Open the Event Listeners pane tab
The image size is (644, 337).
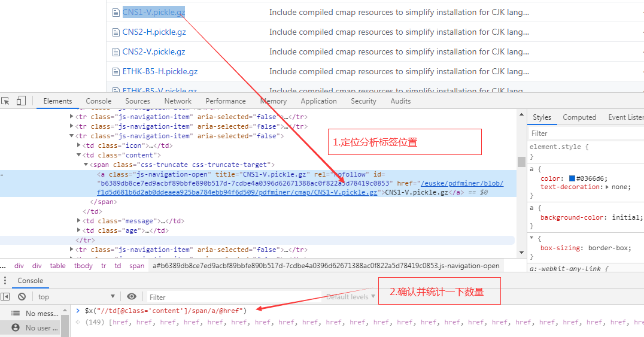(625, 117)
